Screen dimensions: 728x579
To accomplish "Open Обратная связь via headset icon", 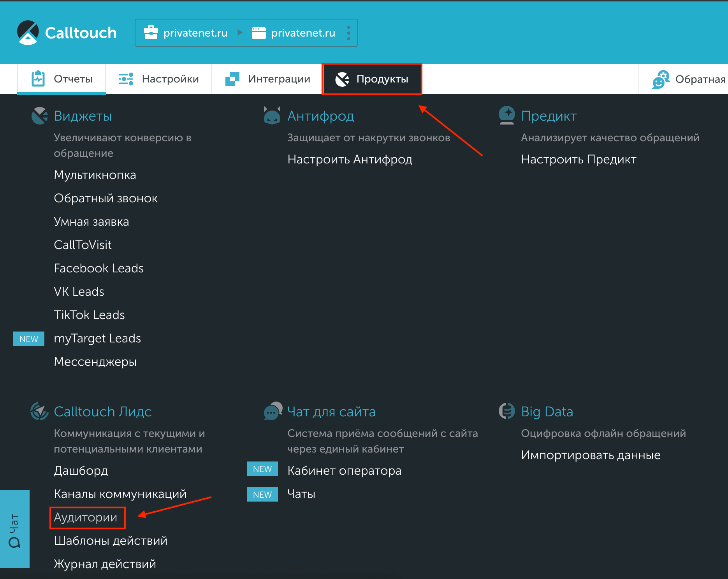I will point(661,79).
